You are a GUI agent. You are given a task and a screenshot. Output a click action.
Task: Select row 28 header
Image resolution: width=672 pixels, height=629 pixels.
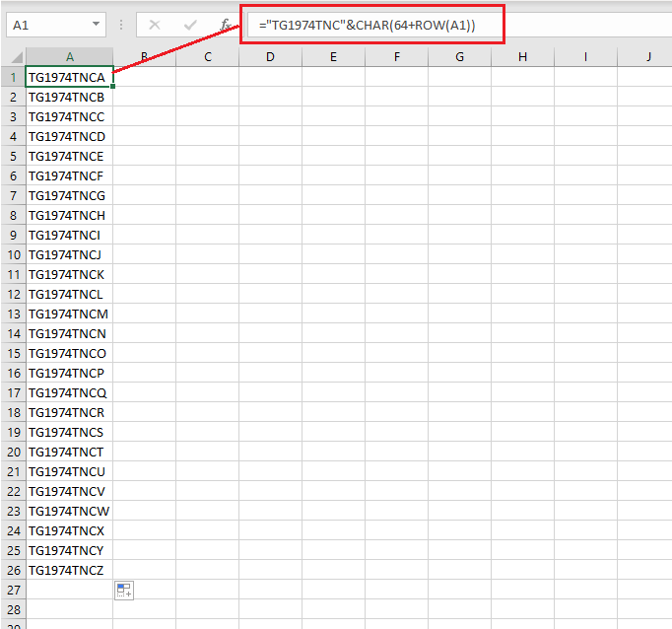tap(13, 609)
